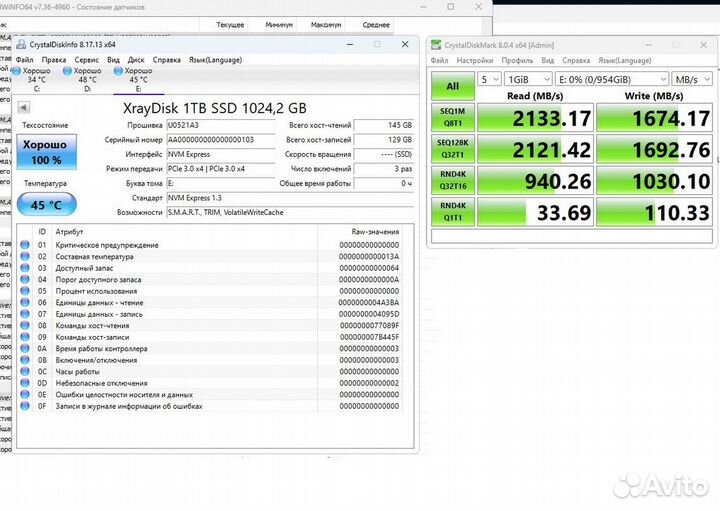
Task: Open Справка menu in CrystalDiskMark
Action: 576,61
